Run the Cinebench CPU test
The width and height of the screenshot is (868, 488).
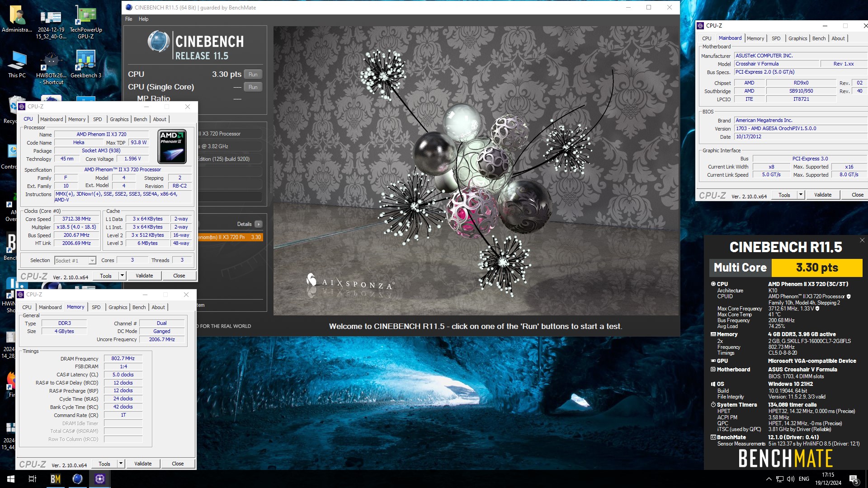point(253,75)
